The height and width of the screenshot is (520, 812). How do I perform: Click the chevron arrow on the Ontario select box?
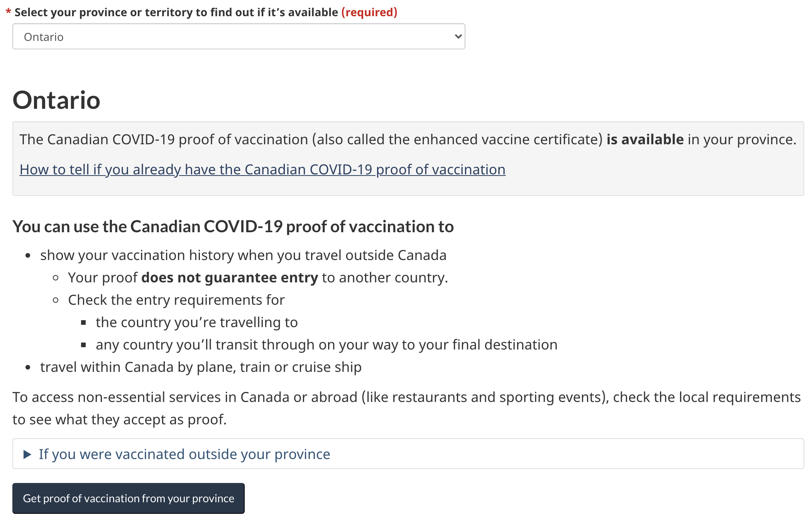click(x=458, y=37)
